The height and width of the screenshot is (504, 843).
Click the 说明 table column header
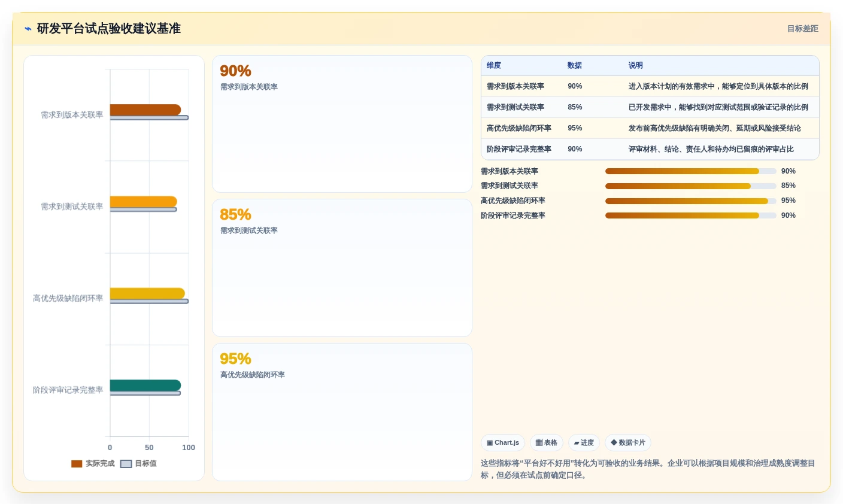pos(636,66)
